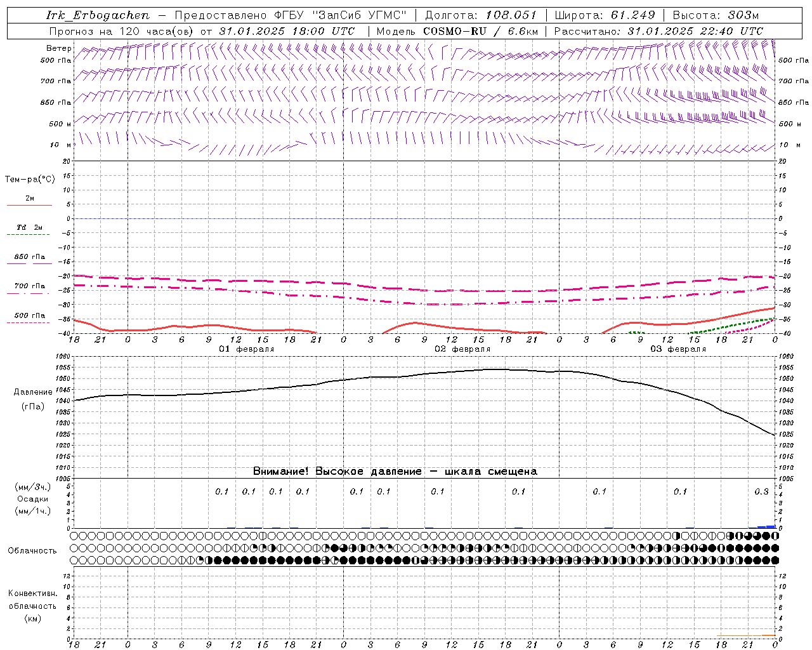Click the 0.3 precipitation value
812x650 pixels.
tap(761, 491)
